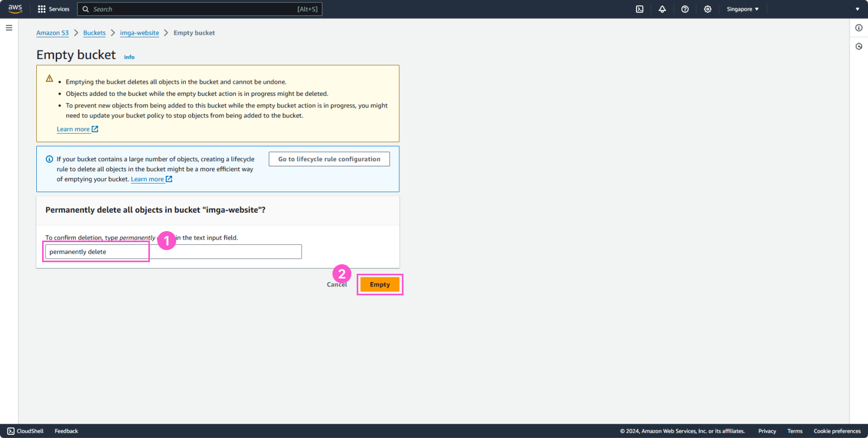Click the Cancel button
The image size is (868, 438).
(337, 284)
